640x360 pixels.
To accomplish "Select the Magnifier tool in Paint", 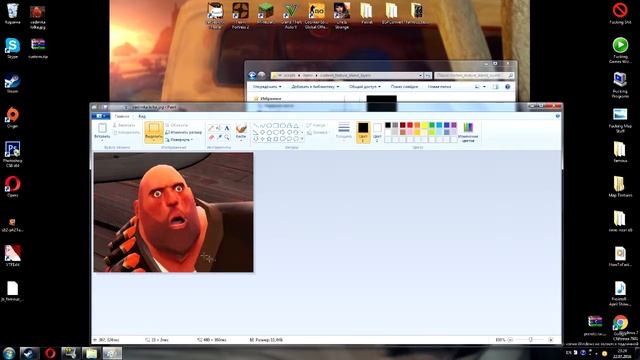I will click(227, 137).
